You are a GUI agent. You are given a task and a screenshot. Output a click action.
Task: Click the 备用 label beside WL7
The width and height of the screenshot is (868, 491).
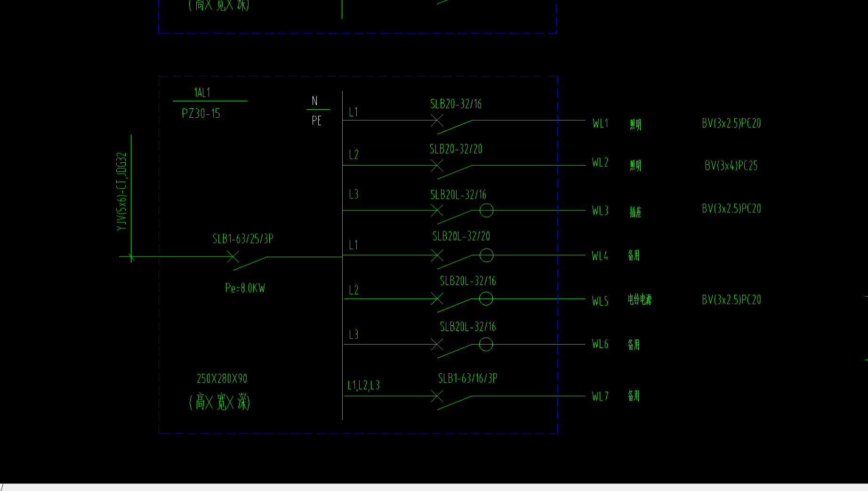click(x=634, y=395)
